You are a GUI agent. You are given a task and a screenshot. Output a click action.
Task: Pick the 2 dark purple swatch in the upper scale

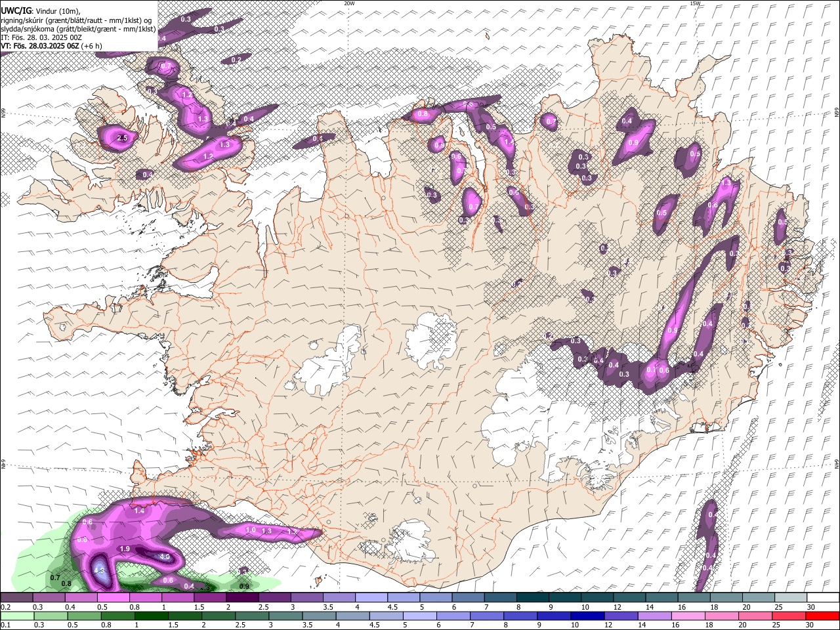[x=242, y=597]
